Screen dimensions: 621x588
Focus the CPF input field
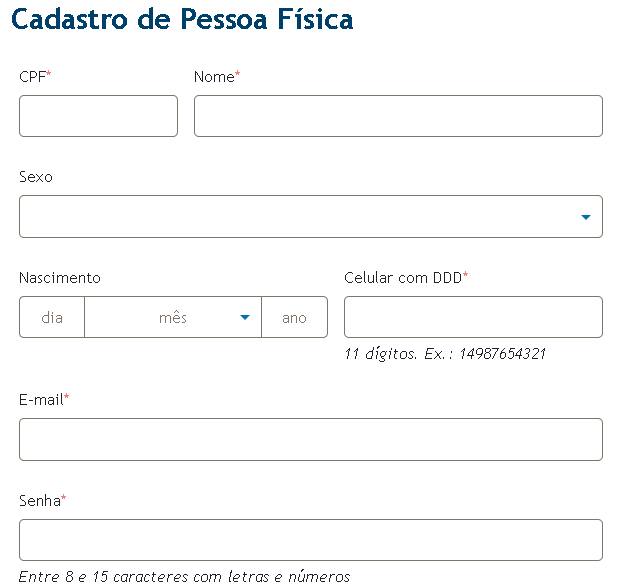(x=98, y=116)
